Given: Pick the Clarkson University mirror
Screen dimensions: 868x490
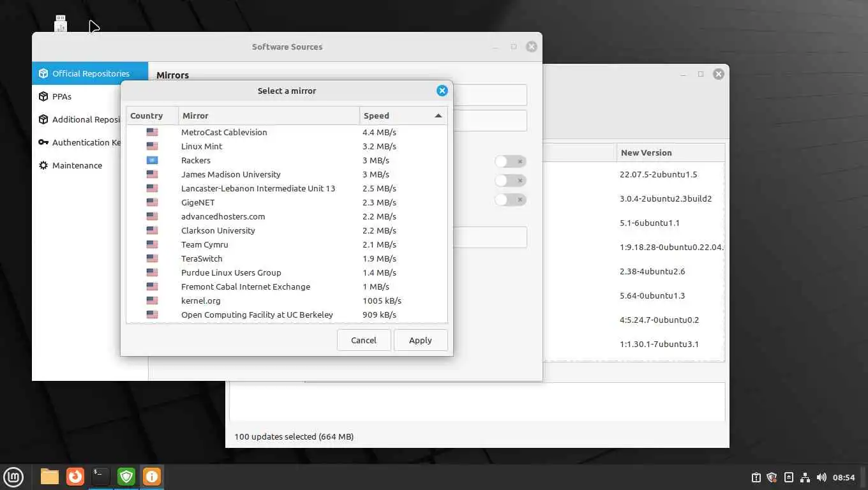Looking at the screenshot, I should point(287,230).
